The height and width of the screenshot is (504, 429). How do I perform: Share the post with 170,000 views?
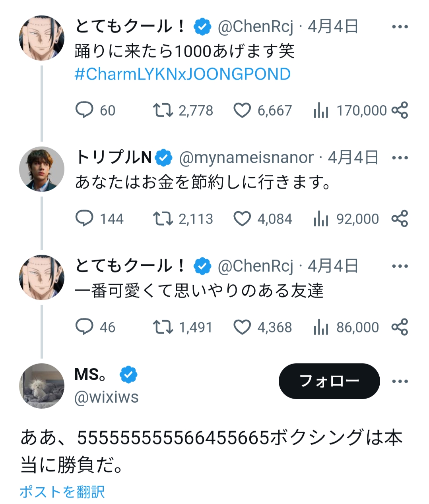coord(400,110)
